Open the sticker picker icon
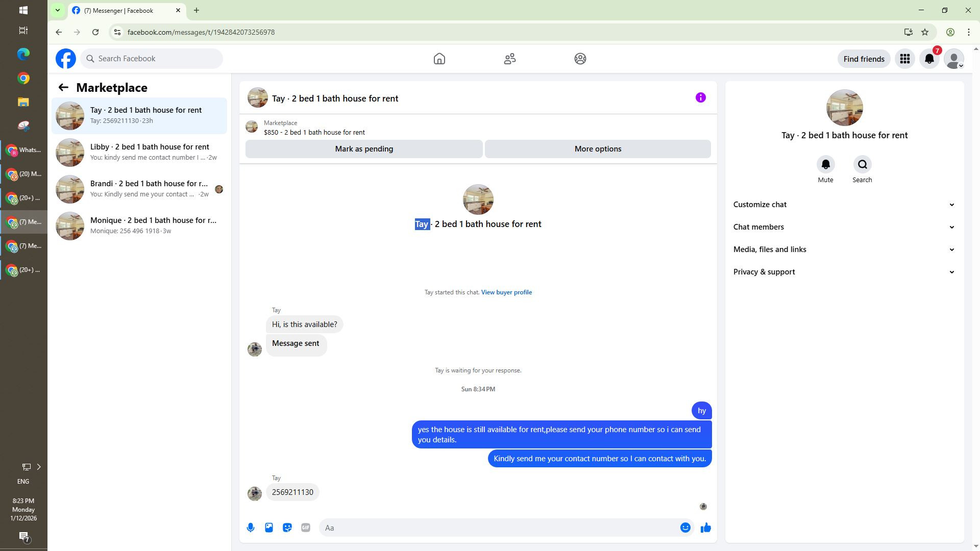Image resolution: width=980 pixels, height=551 pixels. click(x=287, y=528)
